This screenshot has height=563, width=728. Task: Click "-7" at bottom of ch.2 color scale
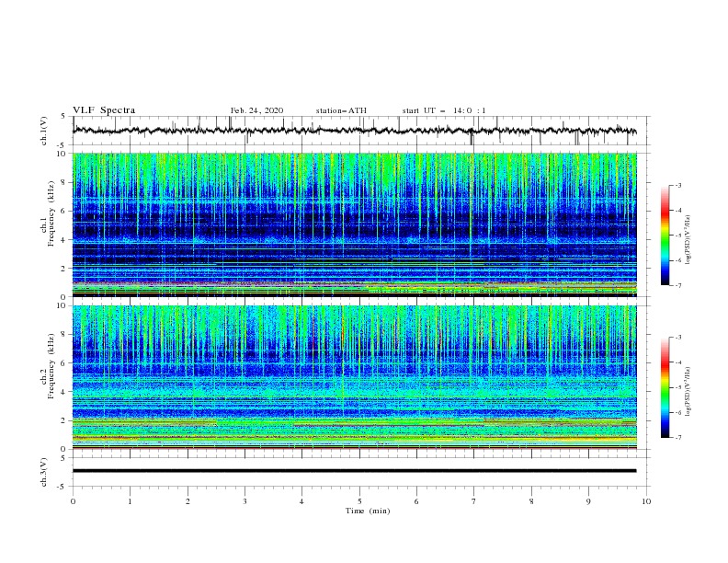(677, 438)
